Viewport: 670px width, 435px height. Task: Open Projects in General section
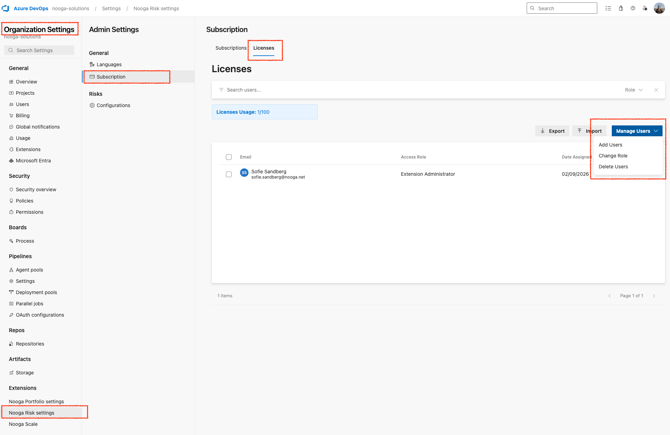(x=25, y=93)
